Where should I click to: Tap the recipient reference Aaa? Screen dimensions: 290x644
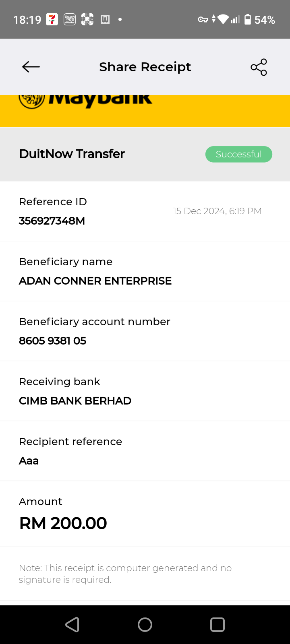click(29, 461)
